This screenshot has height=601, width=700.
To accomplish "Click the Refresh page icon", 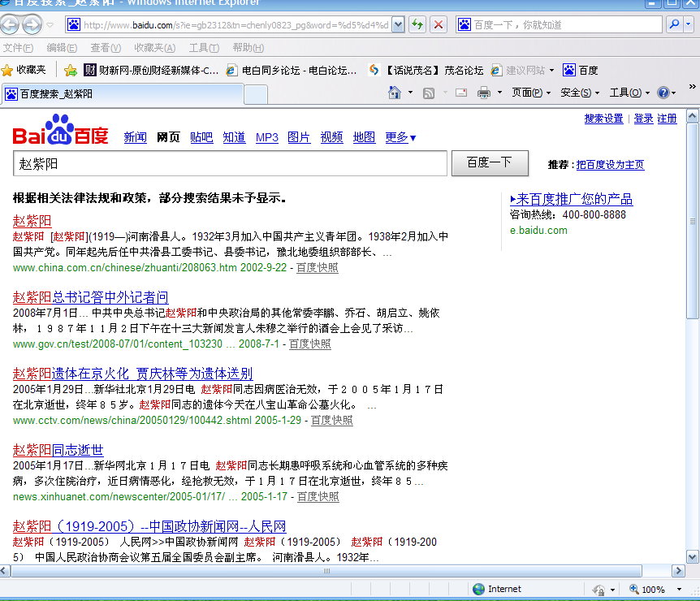I will click(x=417, y=24).
